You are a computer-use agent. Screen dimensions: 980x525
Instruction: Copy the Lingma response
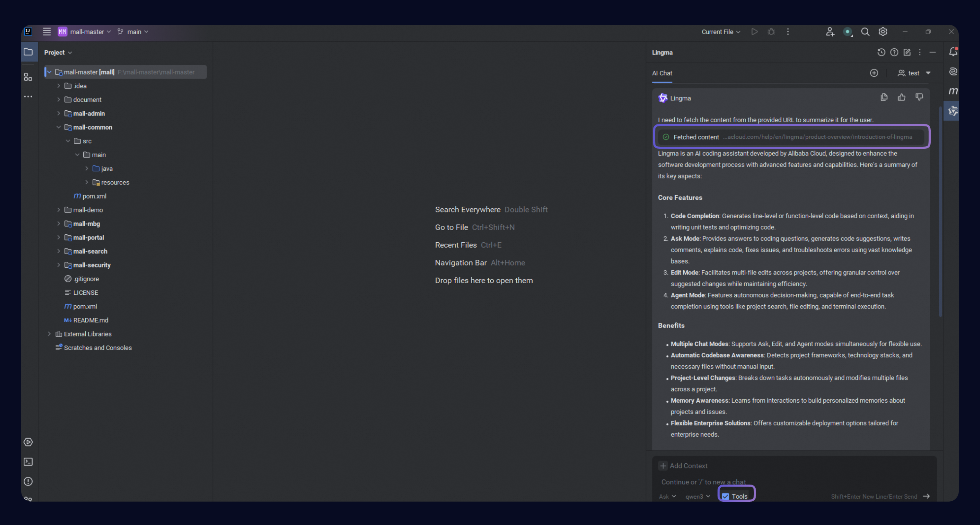coord(884,97)
